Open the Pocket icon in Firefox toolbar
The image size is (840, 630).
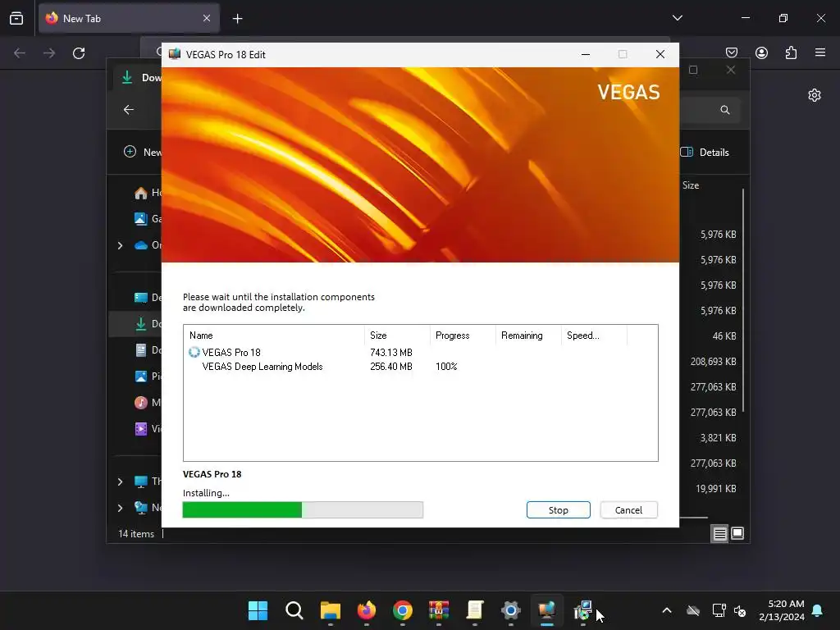(732, 52)
